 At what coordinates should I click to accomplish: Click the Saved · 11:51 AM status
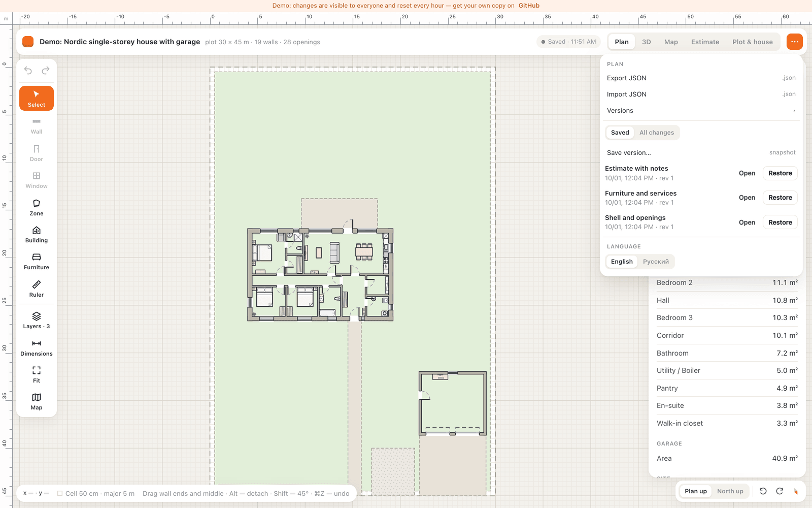[568, 42]
